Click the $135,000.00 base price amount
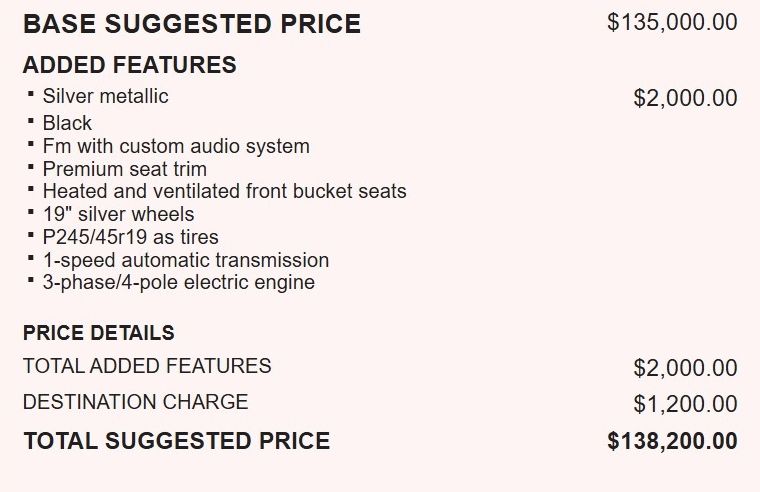This screenshot has width=760, height=492. 672,22
